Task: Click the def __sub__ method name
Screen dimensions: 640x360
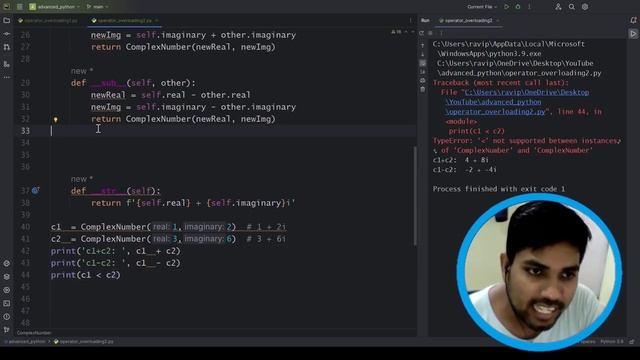Action: tap(108, 83)
